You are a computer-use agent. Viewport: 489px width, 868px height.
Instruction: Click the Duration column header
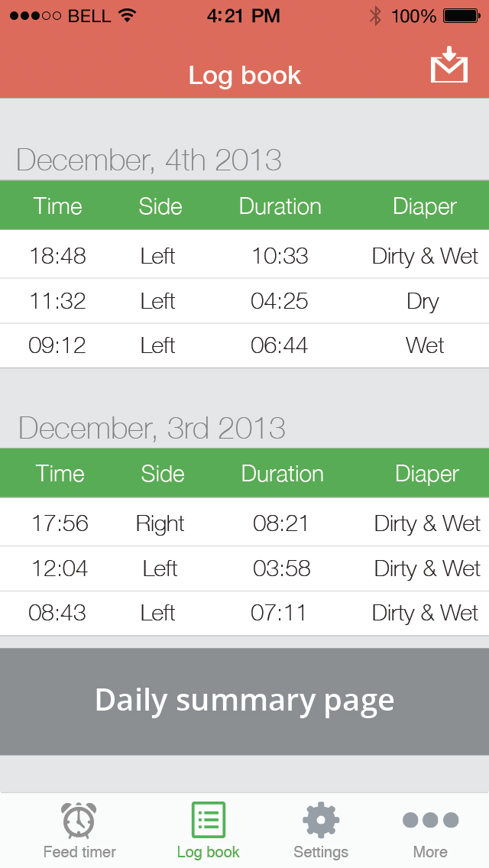280,206
